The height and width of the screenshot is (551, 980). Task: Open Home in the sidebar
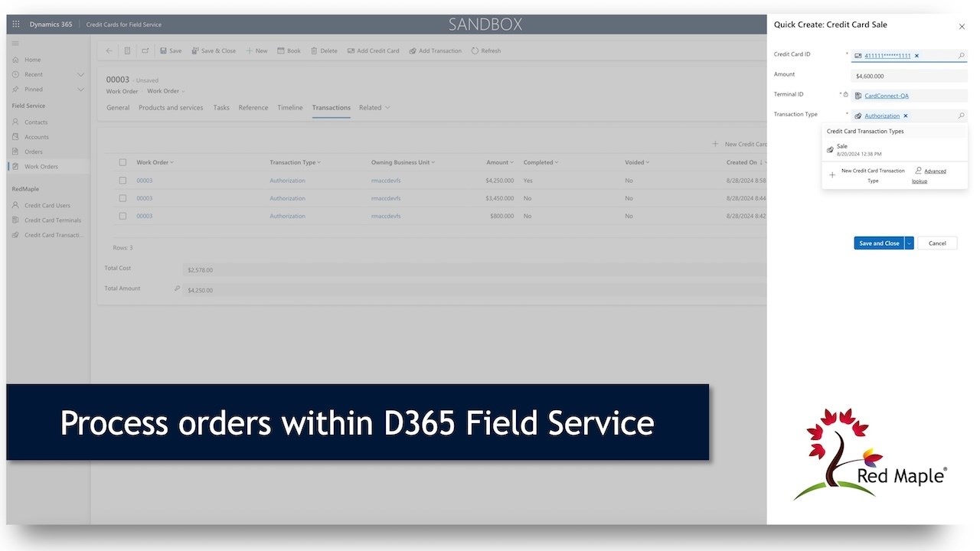(32, 60)
